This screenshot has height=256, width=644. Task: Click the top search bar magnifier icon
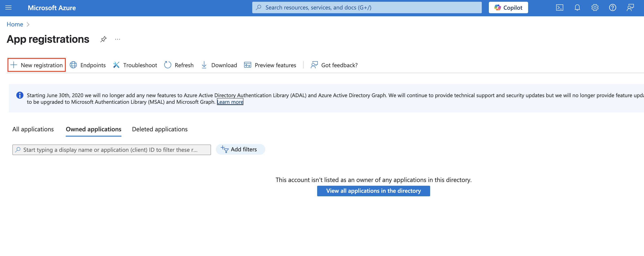pos(259,7)
